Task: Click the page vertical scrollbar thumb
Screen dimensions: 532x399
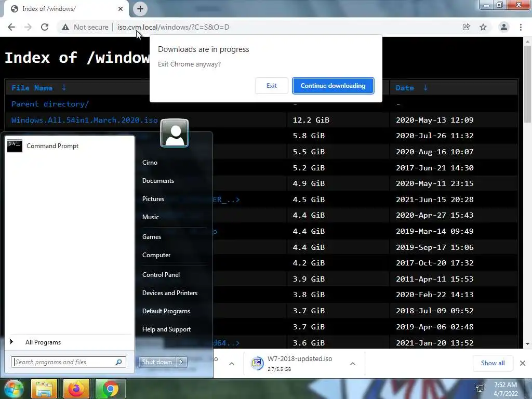Action: point(527,84)
